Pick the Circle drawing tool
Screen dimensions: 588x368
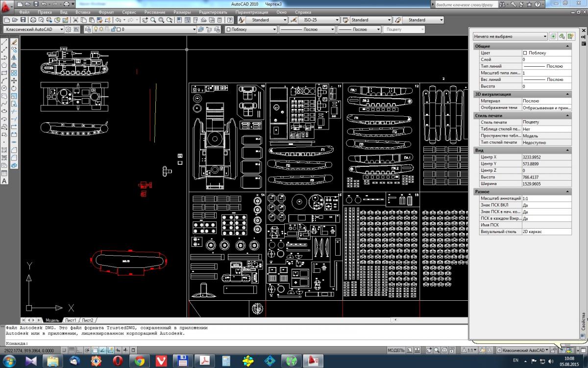pyautogui.click(x=4, y=88)
